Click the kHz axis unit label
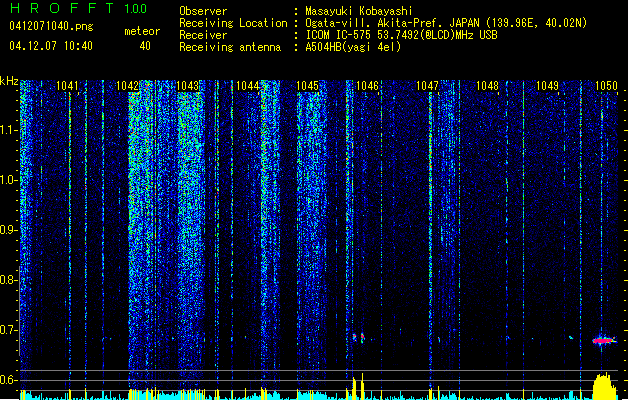This screenshot has width=629, height=400. click(x=9, y=81)
